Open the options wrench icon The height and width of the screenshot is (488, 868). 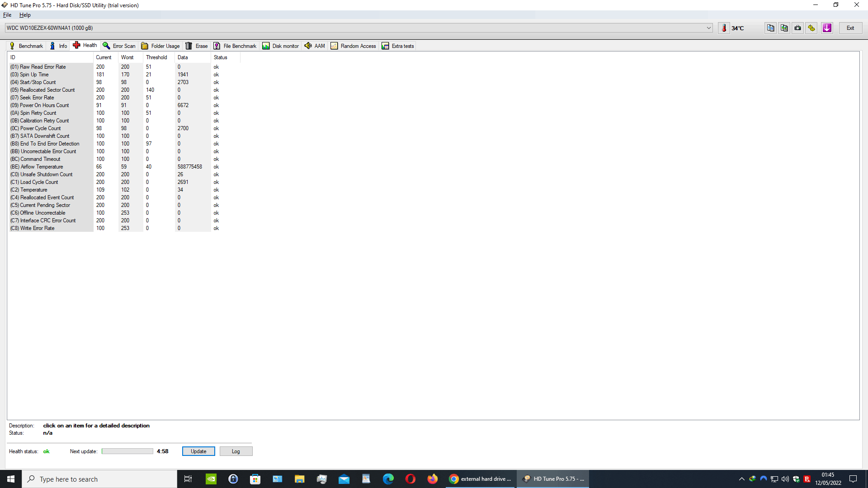click(811, 28)
